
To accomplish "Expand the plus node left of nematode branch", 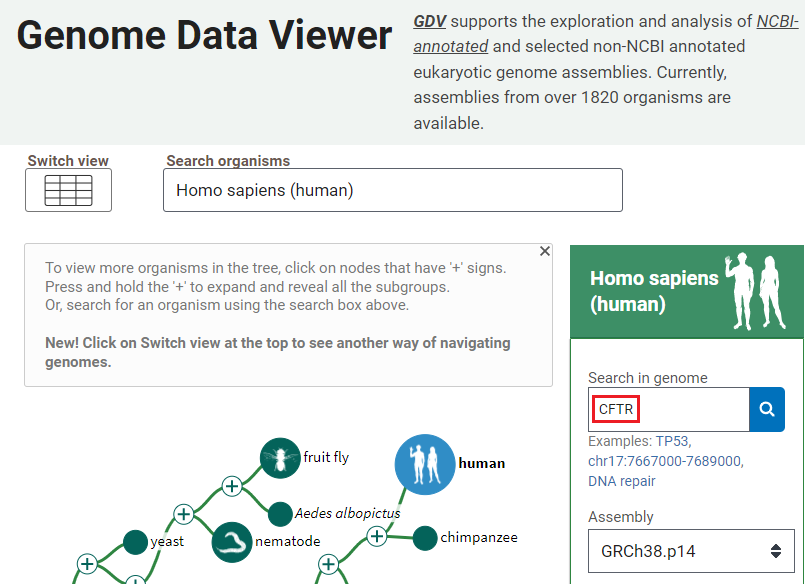I will click(184, 514).
